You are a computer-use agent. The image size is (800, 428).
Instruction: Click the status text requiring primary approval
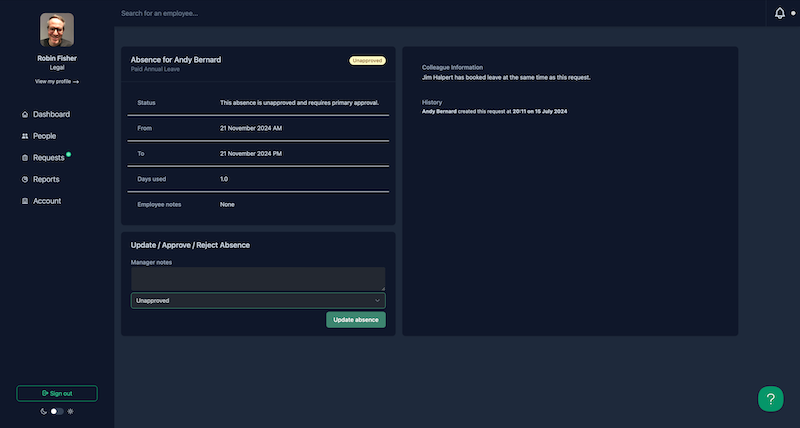(x=299, y=103)
